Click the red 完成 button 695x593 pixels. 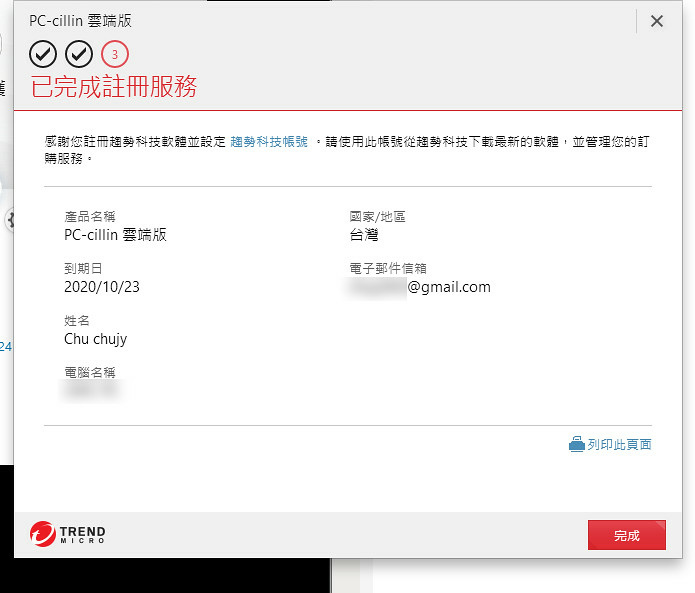[626, 535]
